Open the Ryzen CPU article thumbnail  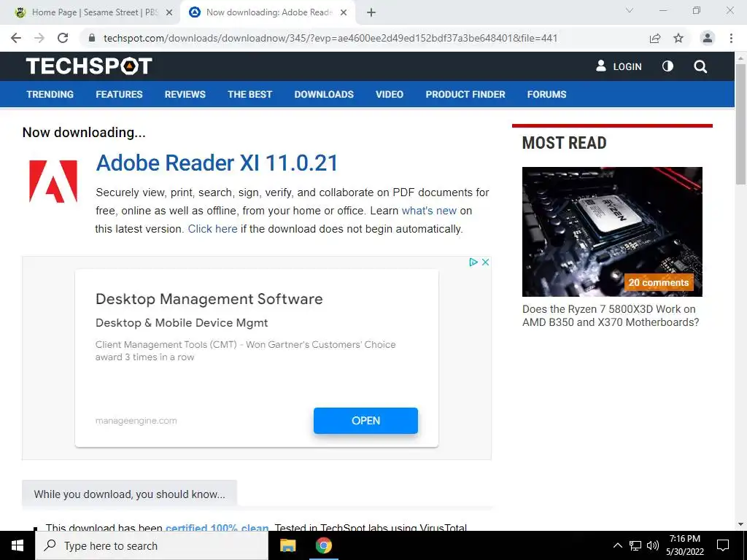tap(612, 232)
